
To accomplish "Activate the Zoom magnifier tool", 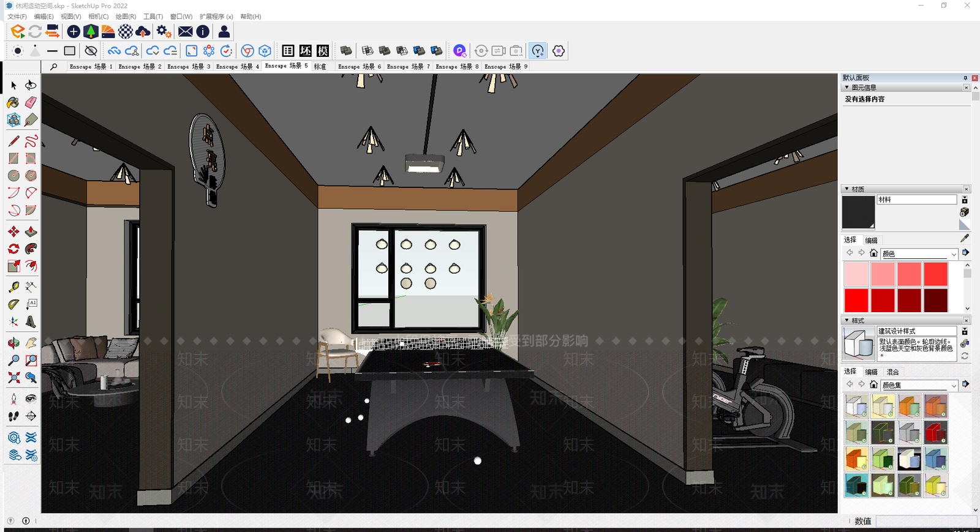I will pyautogui.click(x=13, y=360).
